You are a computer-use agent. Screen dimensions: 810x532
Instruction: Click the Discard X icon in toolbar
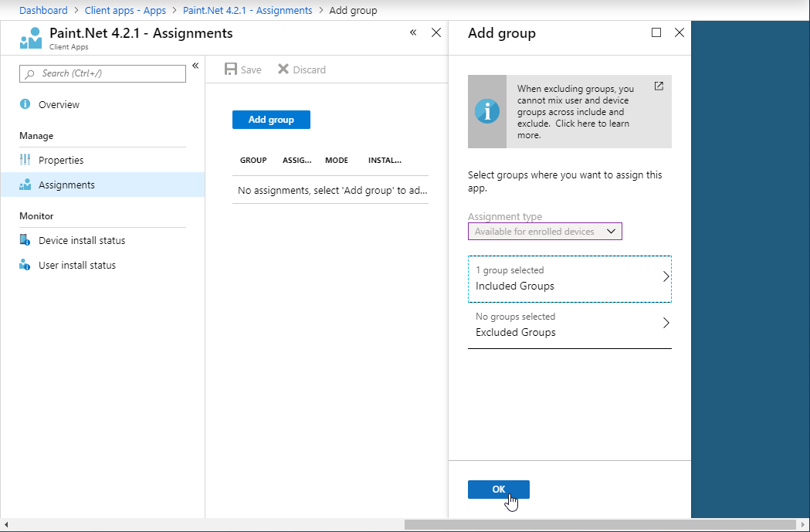click(x=283, y=69)
